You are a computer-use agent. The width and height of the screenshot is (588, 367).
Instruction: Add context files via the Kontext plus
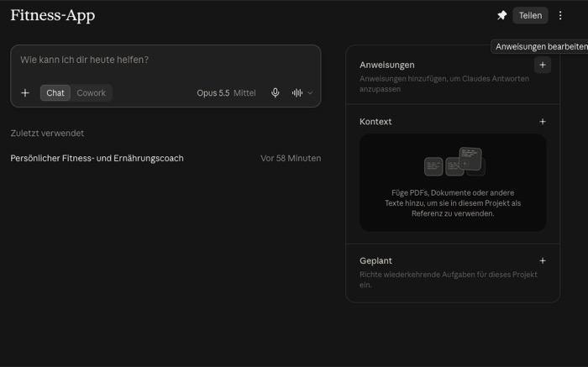543,122
